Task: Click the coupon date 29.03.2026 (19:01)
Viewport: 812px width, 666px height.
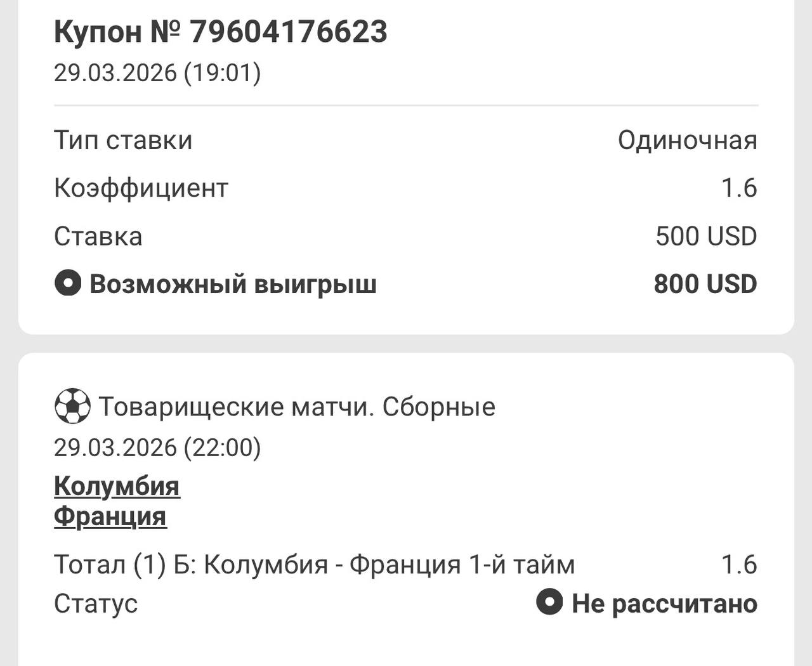Action: tap(157, 73)
